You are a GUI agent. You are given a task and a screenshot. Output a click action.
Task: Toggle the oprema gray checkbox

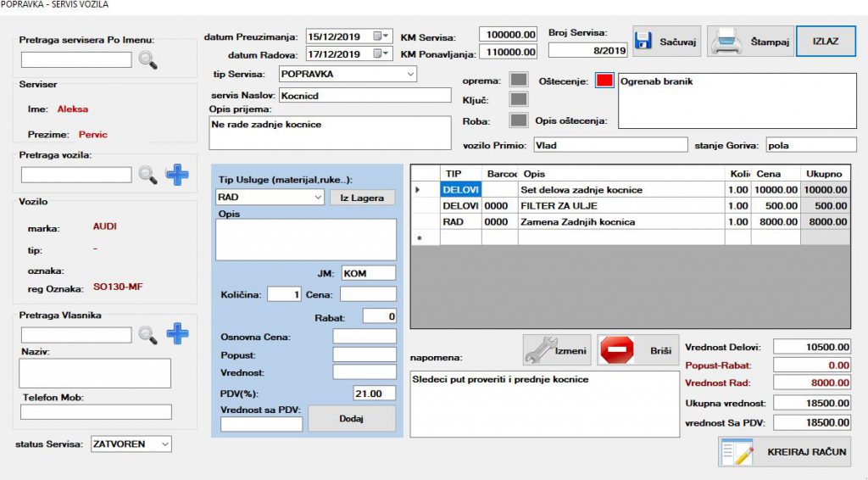coord(519,80)
